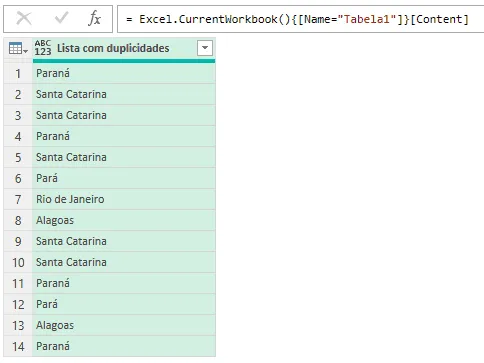This screenshot has height=363, width=484.
Task: Click Pará cell in row 12
Action: coord(124,304)
